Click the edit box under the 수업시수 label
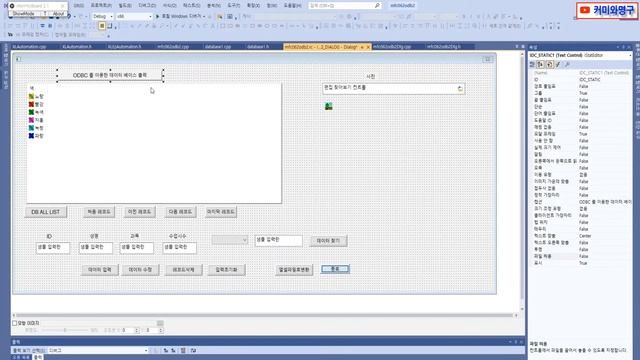640x360 pixels. (180, 247)
